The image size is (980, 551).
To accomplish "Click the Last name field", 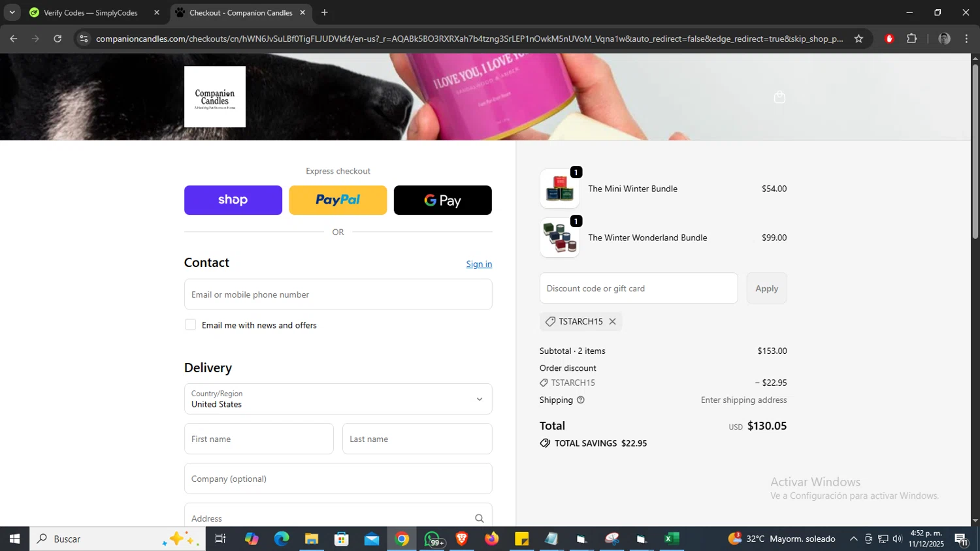I will [417, 439].
